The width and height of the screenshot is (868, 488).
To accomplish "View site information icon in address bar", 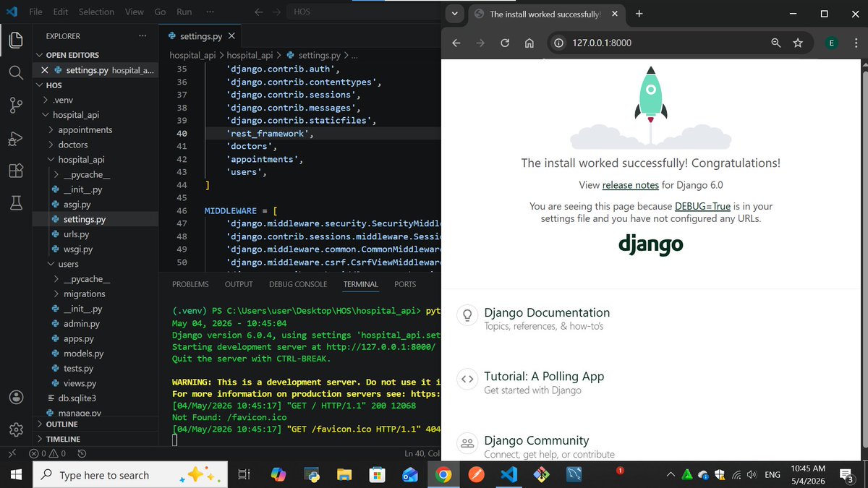I will [x=558, y=43].
